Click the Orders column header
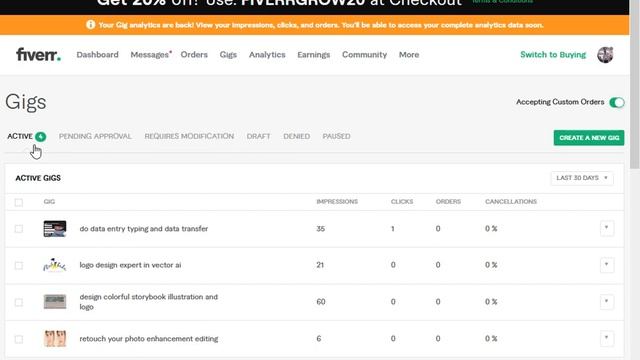Screen dimensions: 640x360 448,202
